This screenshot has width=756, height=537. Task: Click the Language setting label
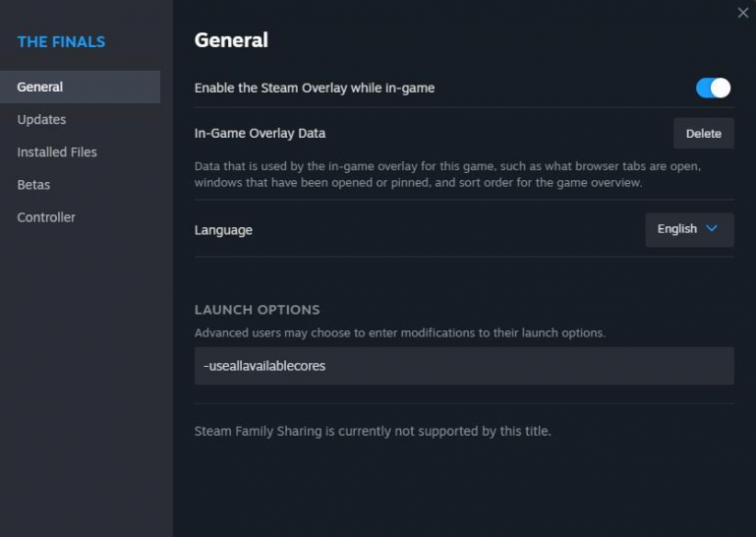coord(223,230)
